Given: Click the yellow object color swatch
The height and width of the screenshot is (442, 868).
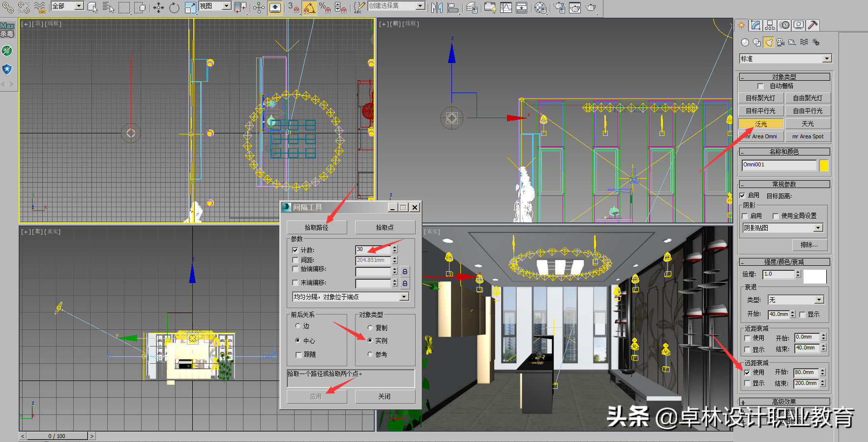Looking at the screenshot, I should click(824, 165).
